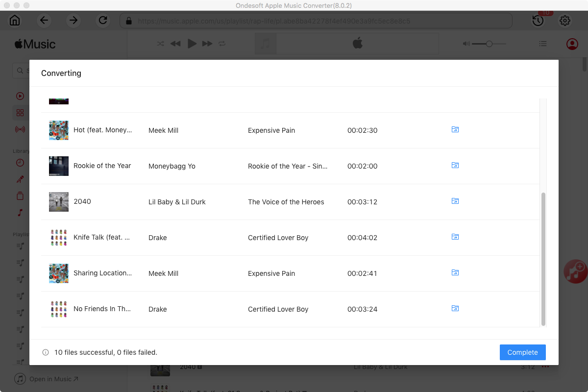Image resolution: width=588 pixels, height=392 pixels.
Task: Open Radio icon in the sidebar
Action: pos(20,129)
